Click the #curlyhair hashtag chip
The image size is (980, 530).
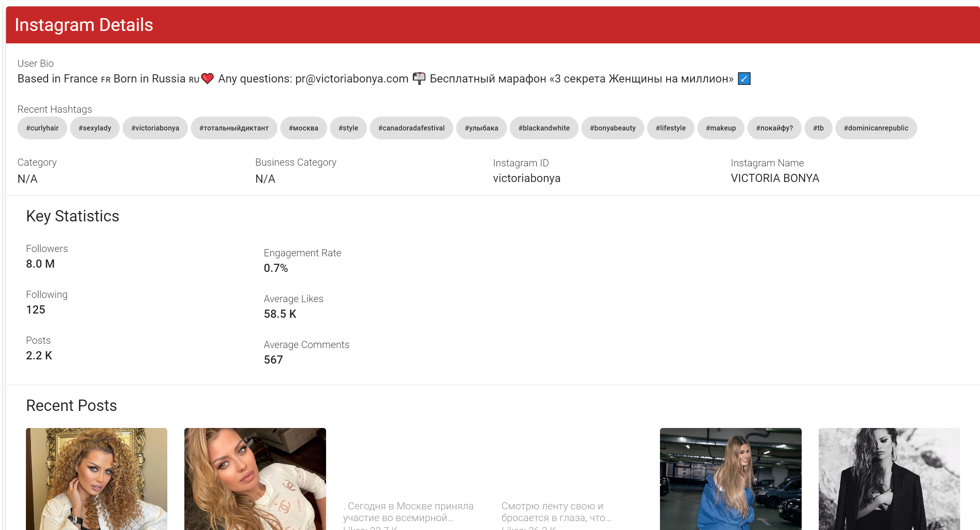pos(42,128)
